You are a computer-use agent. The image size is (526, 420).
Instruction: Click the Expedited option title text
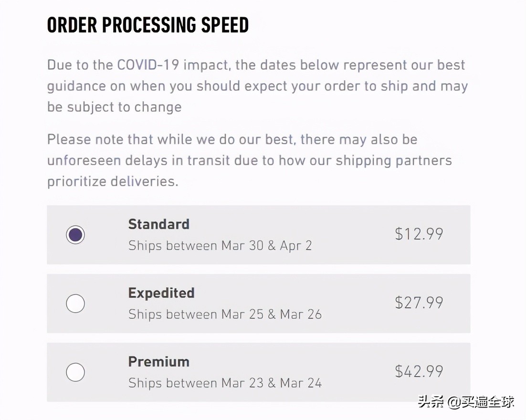[x=161, y=293]
